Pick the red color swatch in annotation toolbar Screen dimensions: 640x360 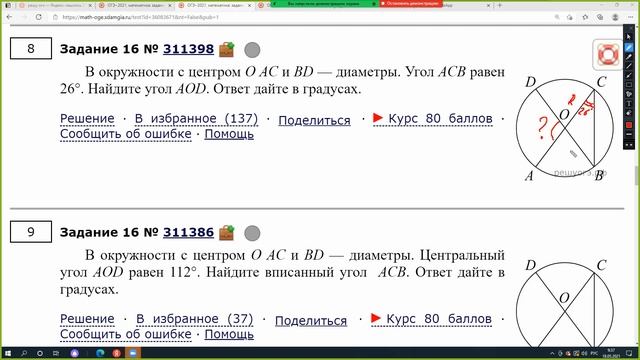(629, 125)
